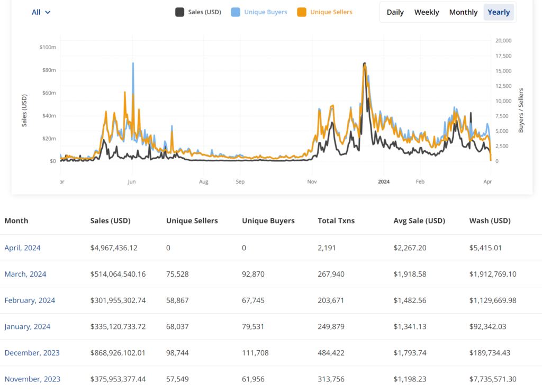The width and height of the screenshot is (542, 392).
Task: Click the blue Unique Buyers color swatch
Action: [236, 12]
